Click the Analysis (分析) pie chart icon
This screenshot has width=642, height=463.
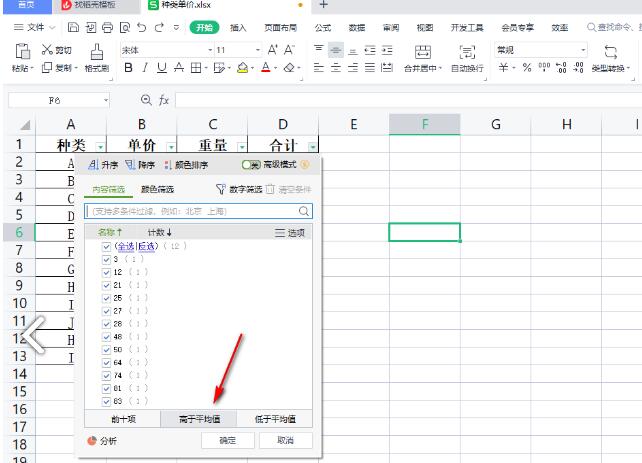pos(92,440)
